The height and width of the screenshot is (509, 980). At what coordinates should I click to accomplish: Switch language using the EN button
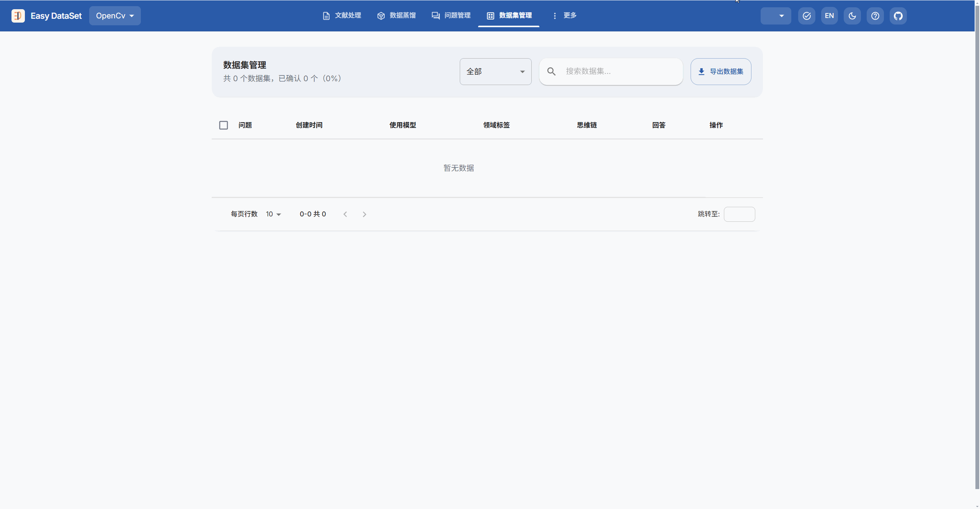click(x=829, y=16)
